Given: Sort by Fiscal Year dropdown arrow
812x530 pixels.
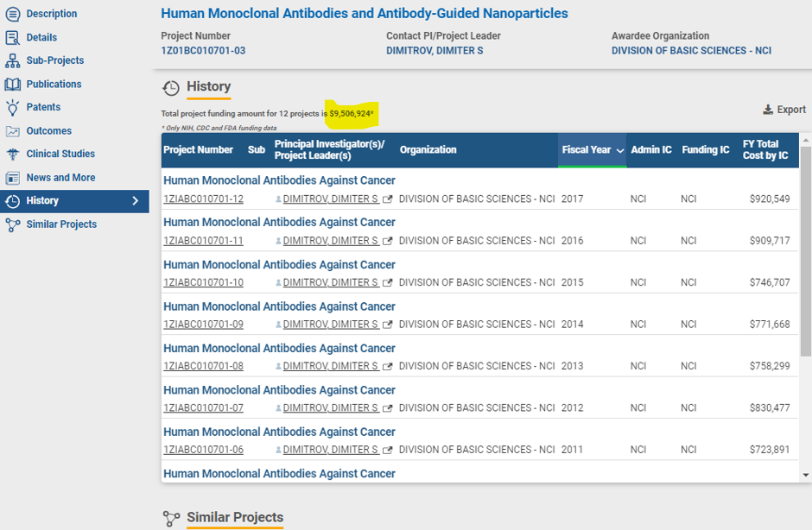Looking at the screenshot, I should [x=620, y=150].
